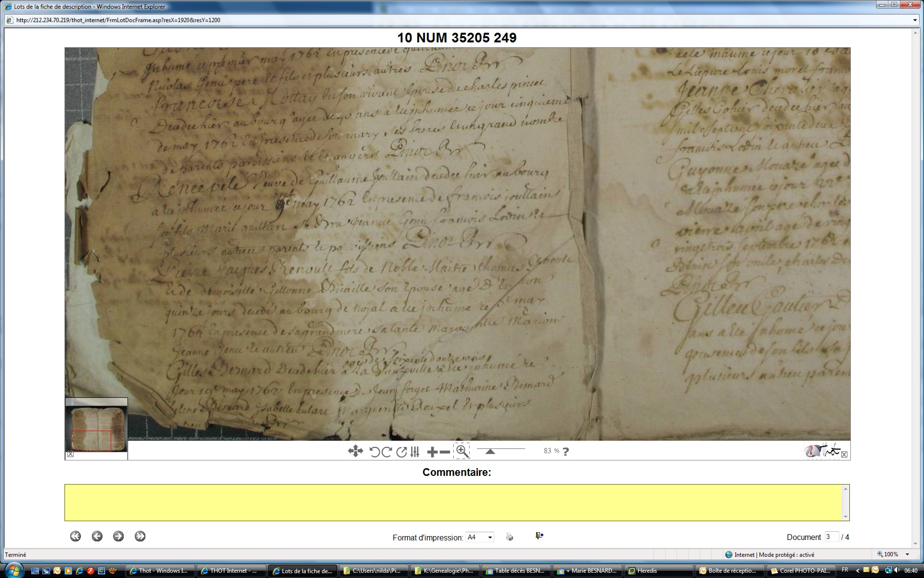Go to the next document
The width and height of the screenshot is (924, 578).
pos(118,536)
